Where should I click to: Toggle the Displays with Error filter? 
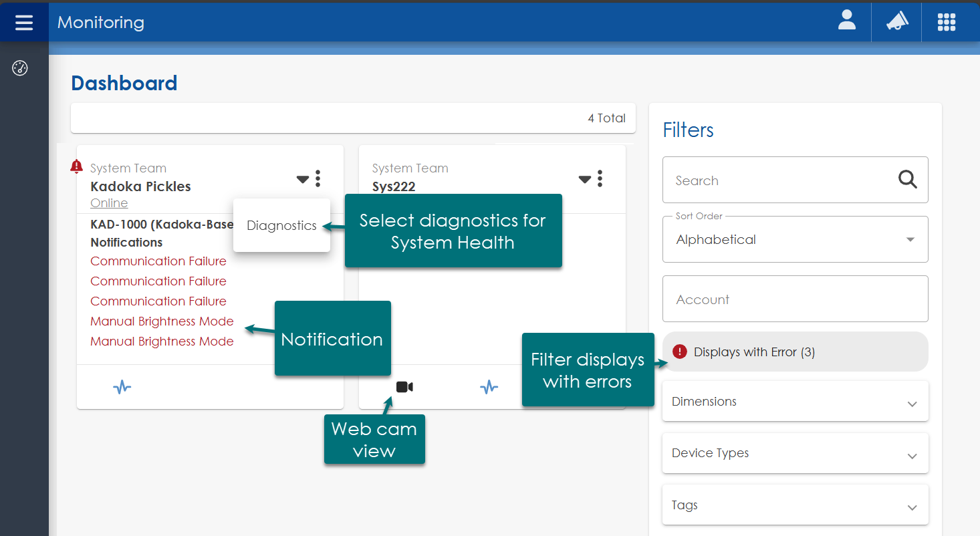pyautogui.click(x=795, y=352)
